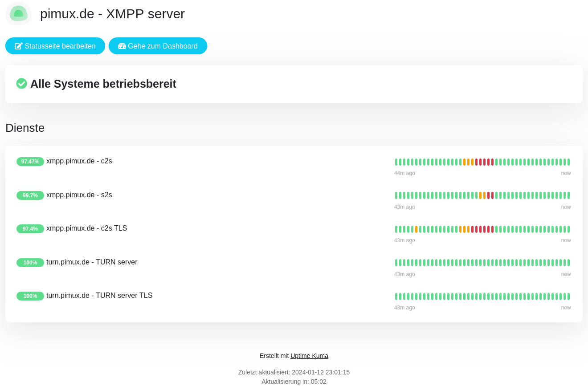
Task: Click the 99.7% uptime badge
Action: pos(30,195)
